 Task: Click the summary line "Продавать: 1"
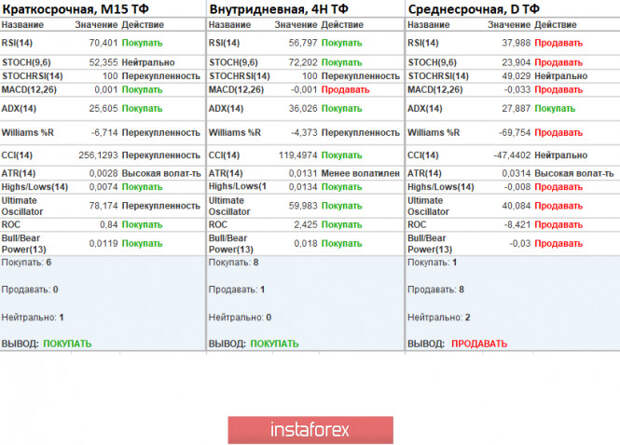pos(236,290)
